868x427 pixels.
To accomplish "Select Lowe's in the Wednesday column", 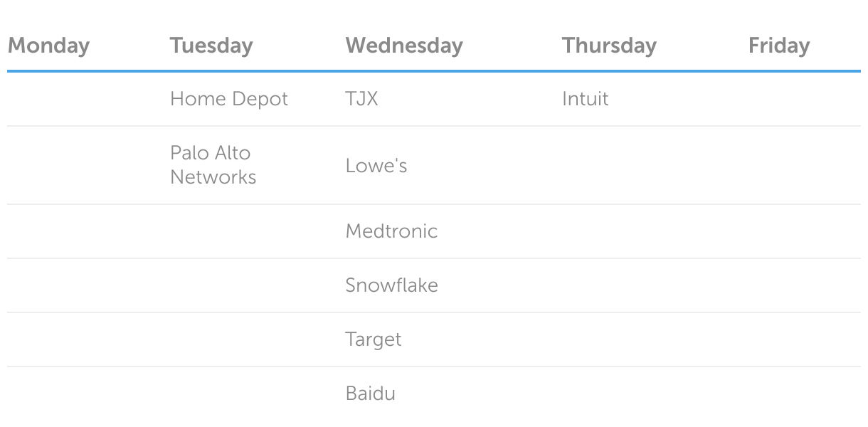I will (376, 166).
